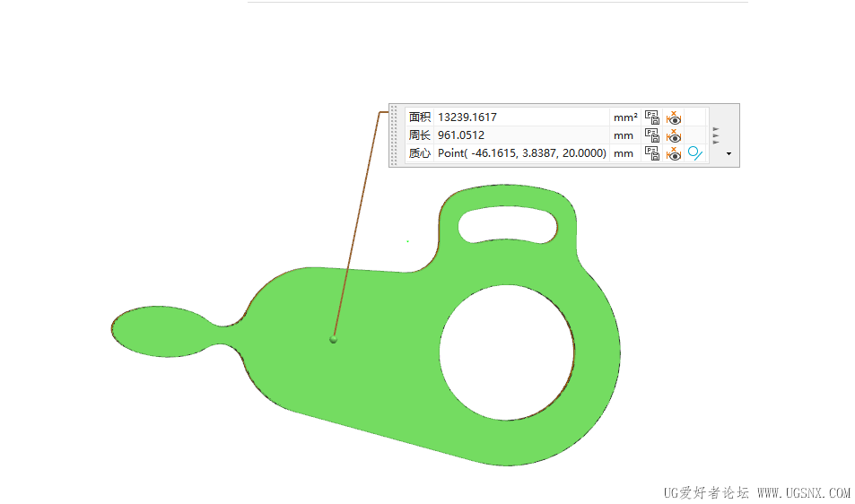The height and width of the screenshot is (504, 855).
Task: Hide the 周长 row display annotation
Action: pos(674,135)
